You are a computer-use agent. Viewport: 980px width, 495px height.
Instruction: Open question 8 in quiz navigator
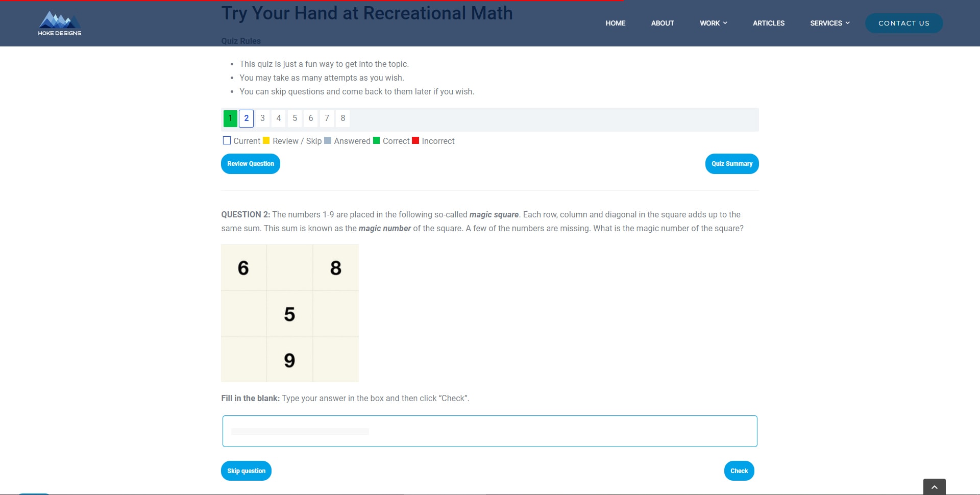click(343, 118)
